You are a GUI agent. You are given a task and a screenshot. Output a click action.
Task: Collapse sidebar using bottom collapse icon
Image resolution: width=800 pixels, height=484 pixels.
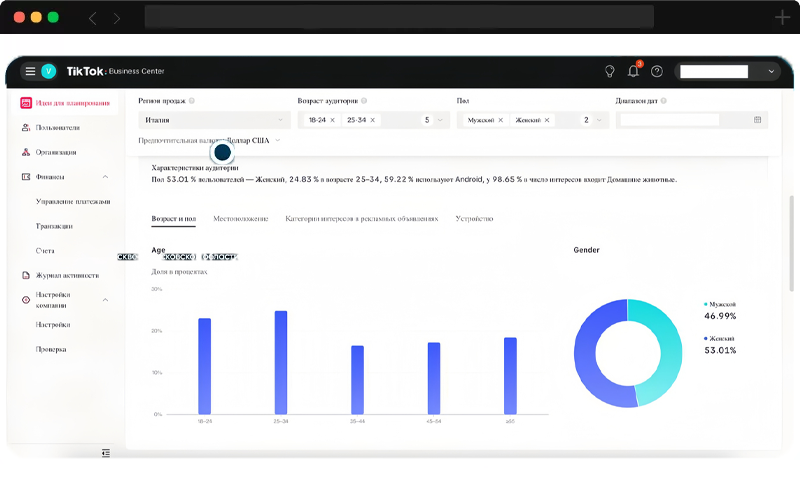106,453
